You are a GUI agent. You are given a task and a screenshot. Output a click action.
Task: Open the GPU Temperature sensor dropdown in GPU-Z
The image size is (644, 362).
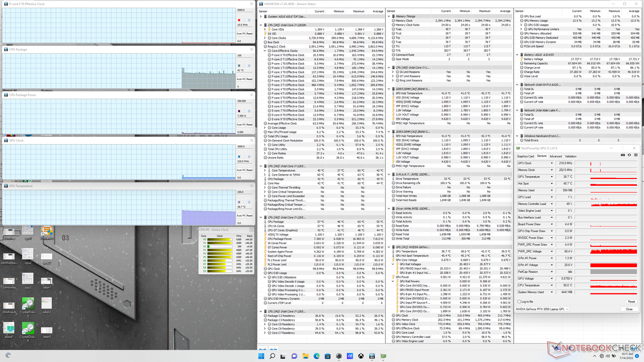pos(551,177)
